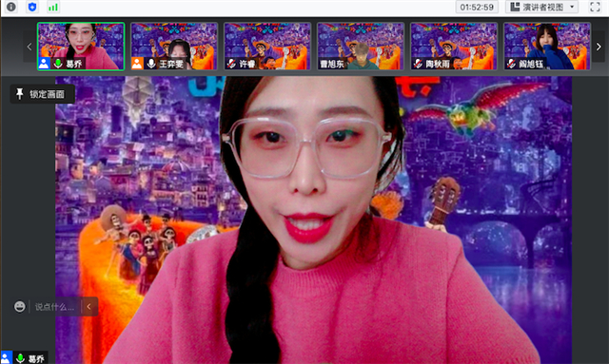609x364 pixels.
Task: Click the blue host icon at bottom-left
Action: (x=7, y=357)
